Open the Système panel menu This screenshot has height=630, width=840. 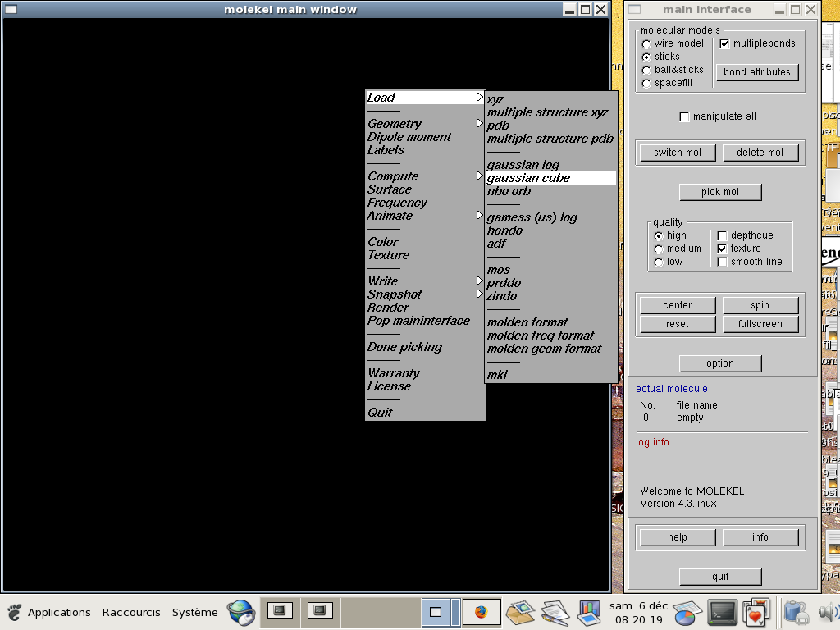[195, 612]
